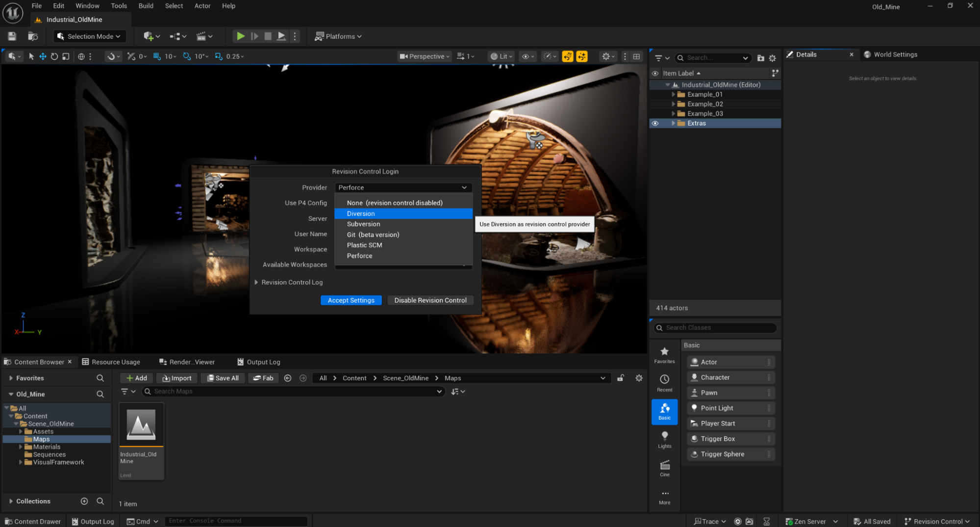Viewport: 980px width, 527px height.
Task: Expand the Revision Control Log section
Action: pos(256,282)
